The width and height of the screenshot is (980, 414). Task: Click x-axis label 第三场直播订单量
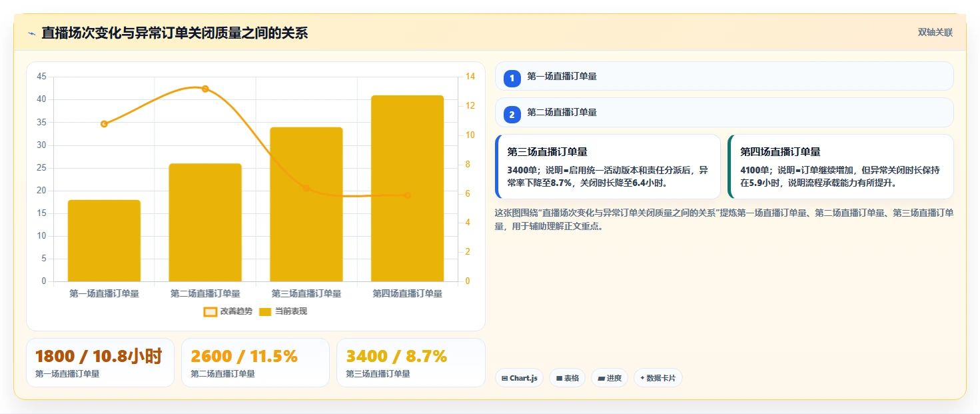pyautogui.click(x=306, y=293)
